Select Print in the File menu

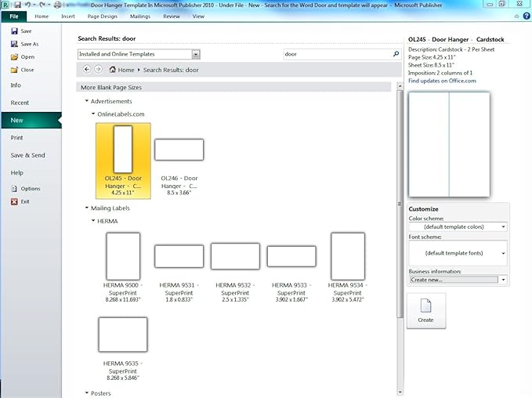point(16,138)
